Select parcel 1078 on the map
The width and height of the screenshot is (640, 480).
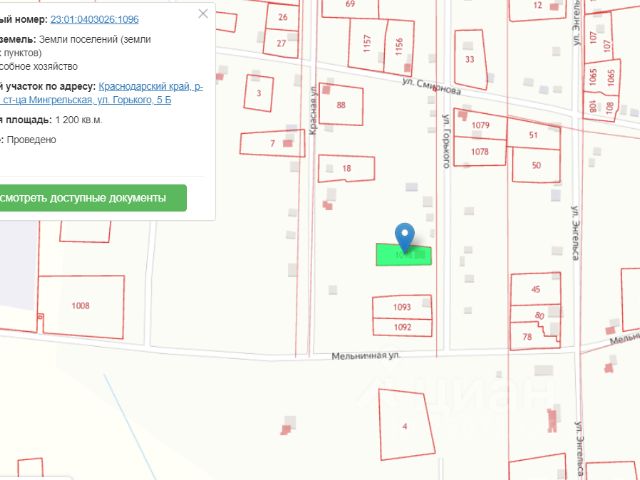(480, 151)
